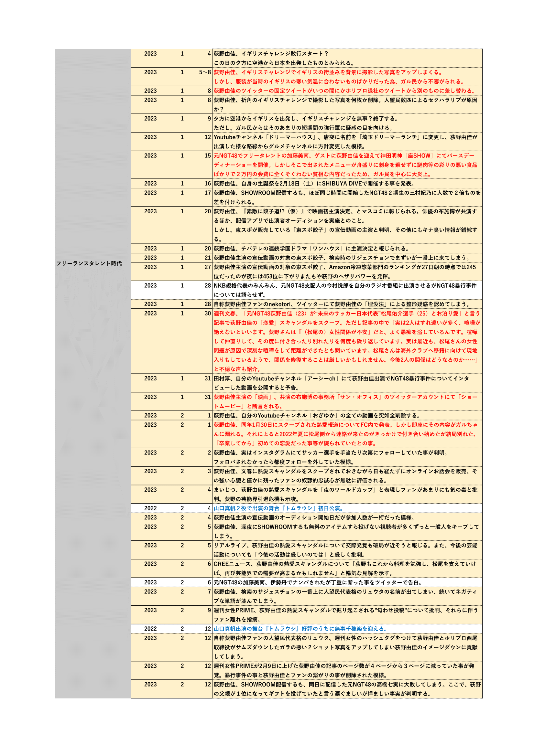Click the entry about 「おぎゆか」 videos deleted

pos(347,416)
